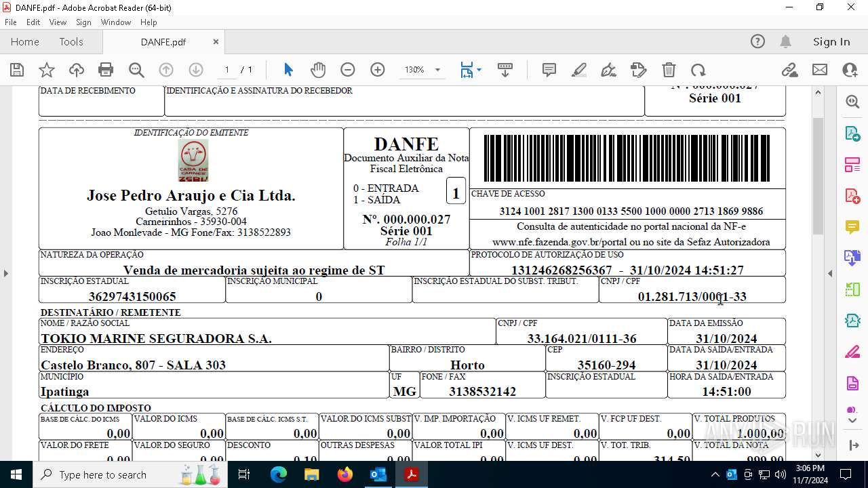The width and height of the screenshot is (868, 488).
Task: Open the scrolling mode tool in the toolbar
Action: (x=505, y=70)
